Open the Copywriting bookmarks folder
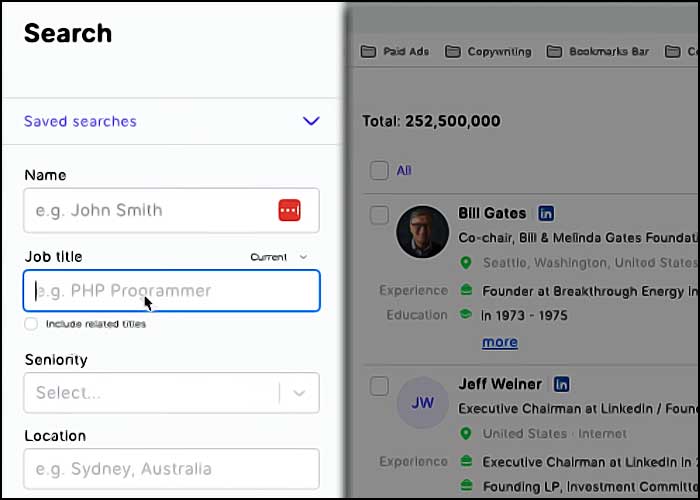Viewport: 700px width, 500px height. tap(488, 52)
